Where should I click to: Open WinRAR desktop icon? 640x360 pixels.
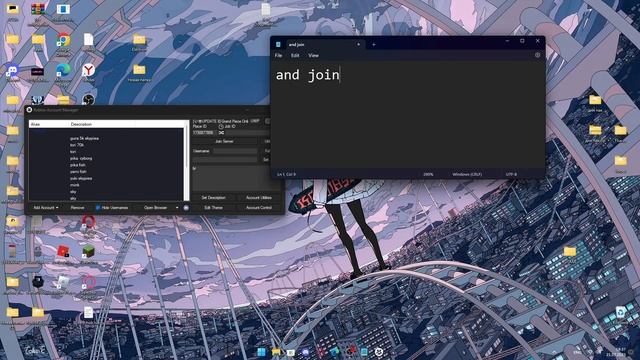[38, 9]
